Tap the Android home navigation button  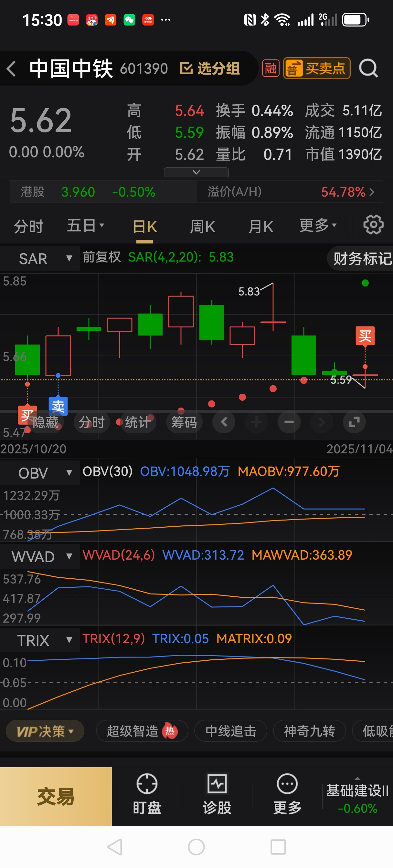(196, 847)
